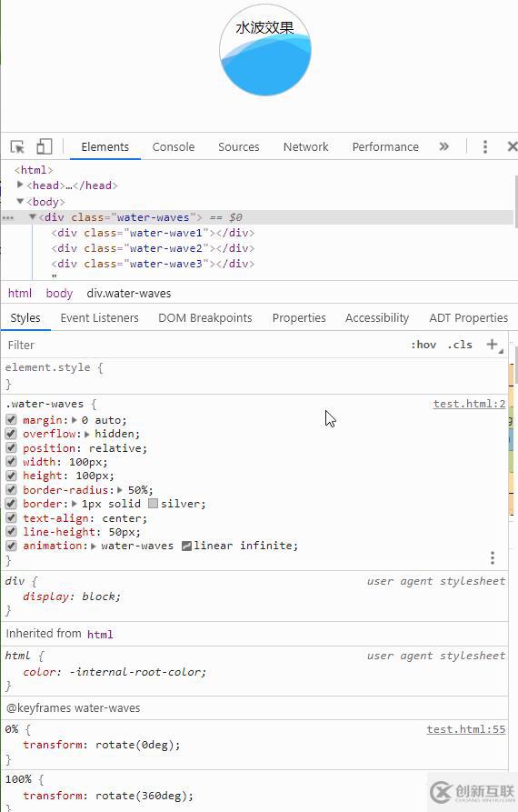
Task: Click the ellipsis beside the selected DOM node
Action: pyautogui.click(x=8, y=218)
